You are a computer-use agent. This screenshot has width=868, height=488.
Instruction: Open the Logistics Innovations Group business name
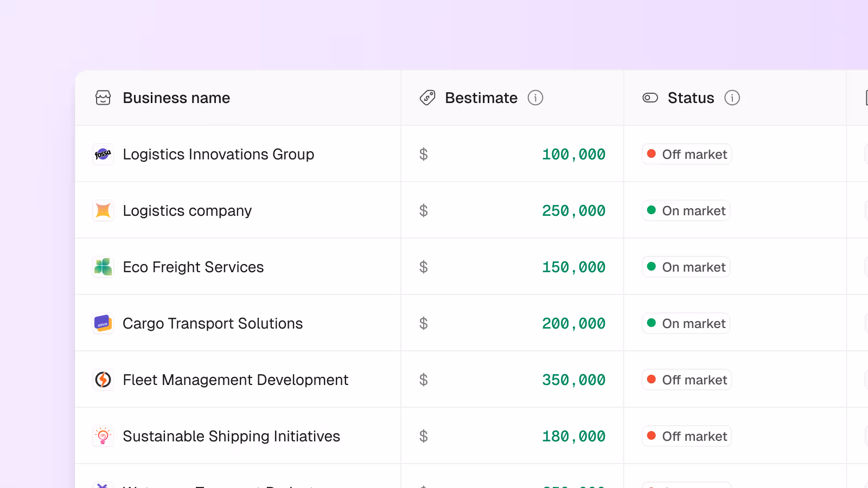(x=219, y=155)
